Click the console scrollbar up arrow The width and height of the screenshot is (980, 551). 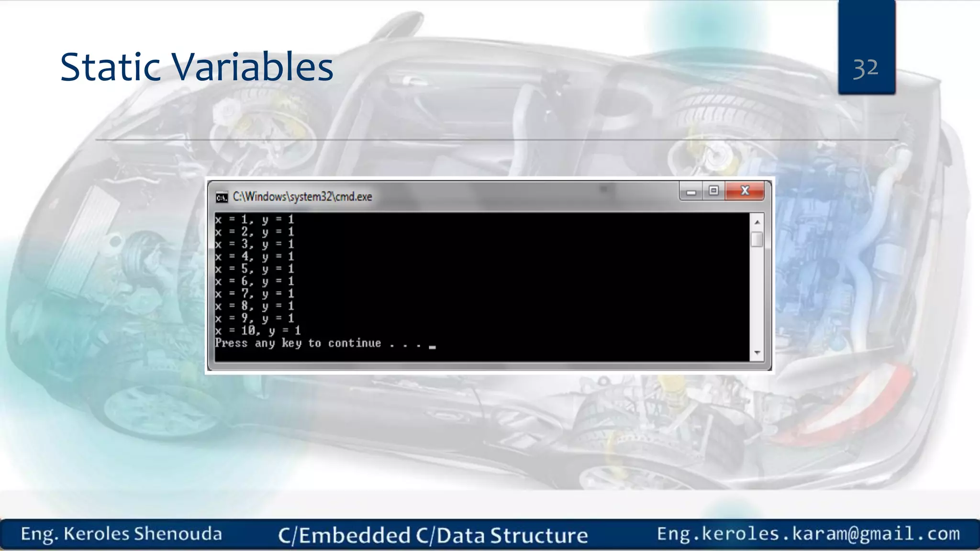point(757,222)
